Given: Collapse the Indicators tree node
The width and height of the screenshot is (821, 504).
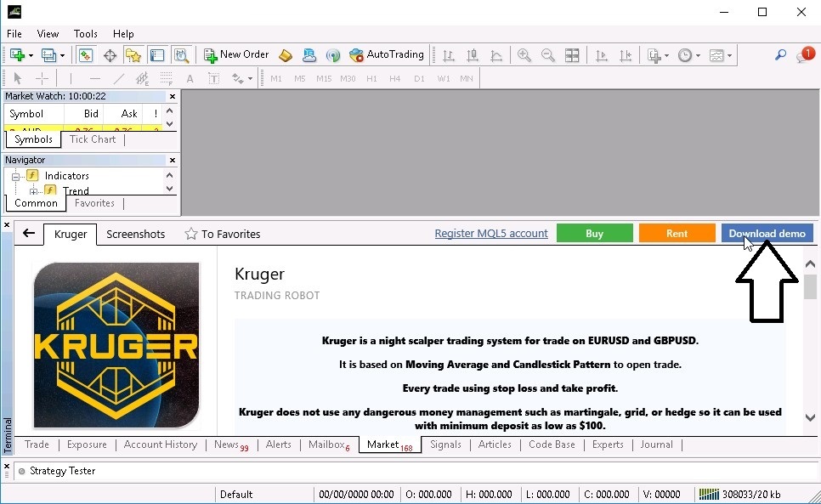Looking at the screenshot, I should coord(15,177).
